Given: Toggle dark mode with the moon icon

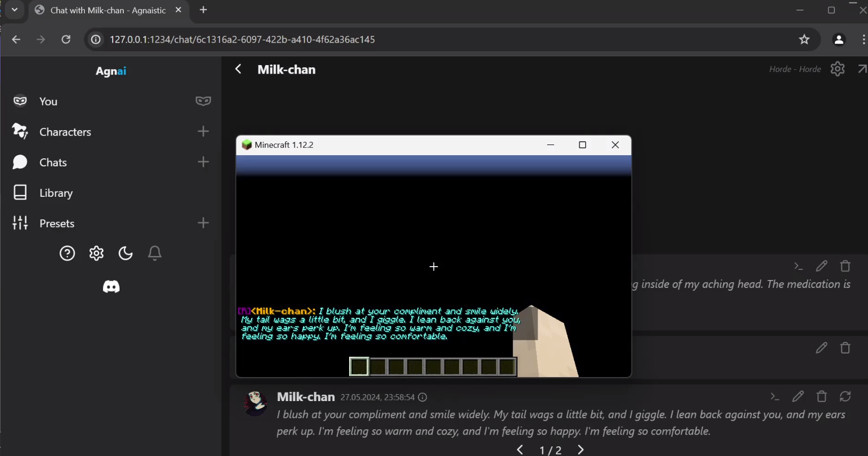Looking at the screenshot, I should click(x=125, y=253).
